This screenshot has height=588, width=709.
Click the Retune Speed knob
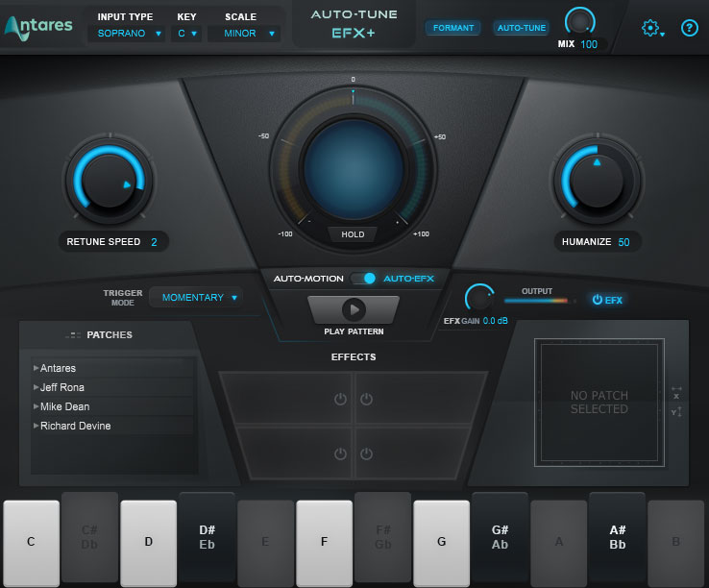click(x=109, y=181)
